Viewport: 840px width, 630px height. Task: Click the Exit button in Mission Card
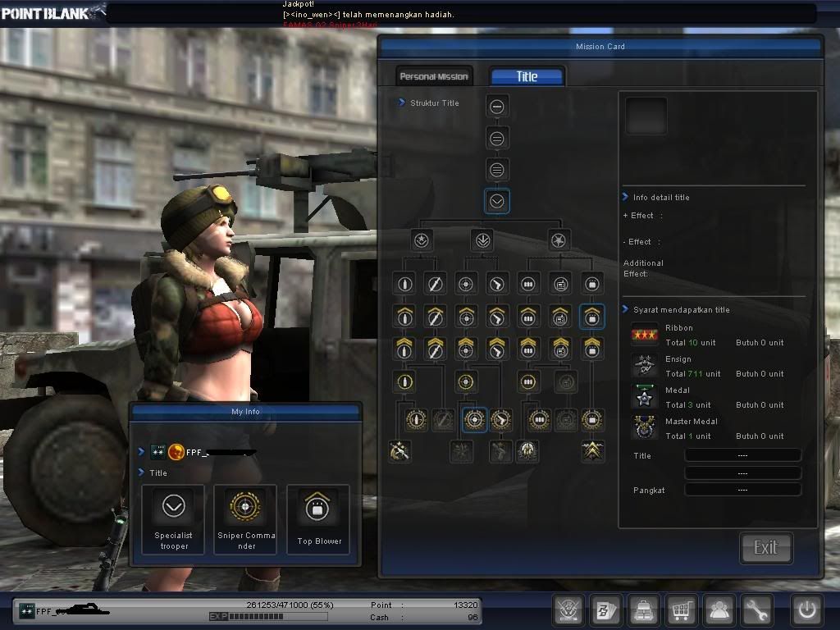(x=765, y=547)
